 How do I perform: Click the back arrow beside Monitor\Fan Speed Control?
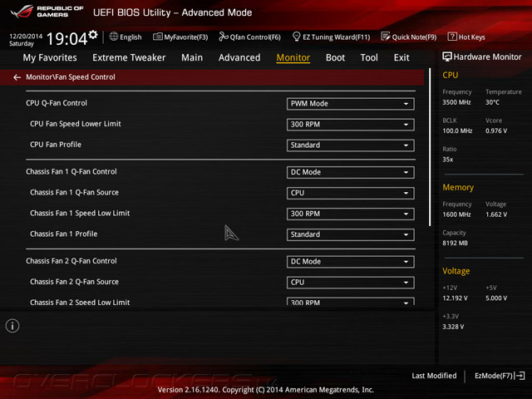(17, 77)
